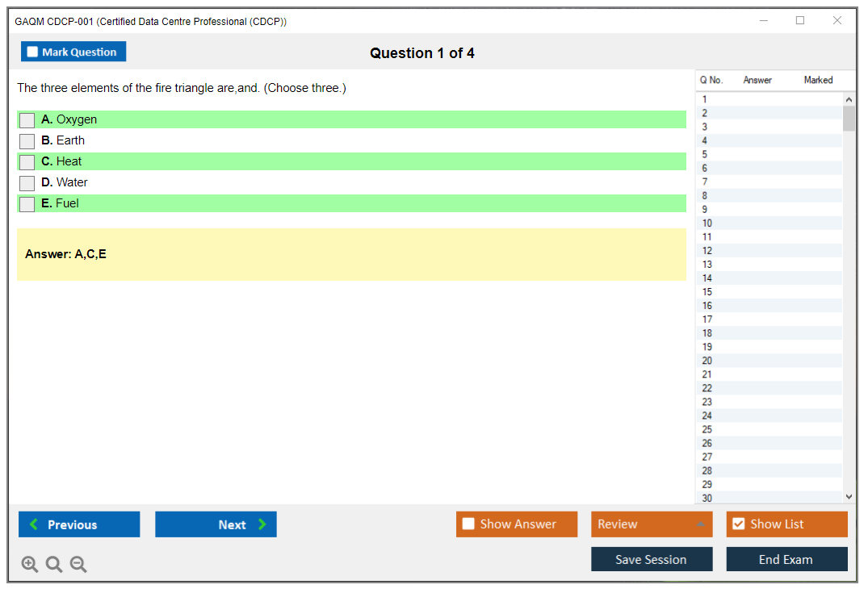Screen dimensions: 868x593
Task: Toggle the Show Answer checkbox
Action: (468, 524)
